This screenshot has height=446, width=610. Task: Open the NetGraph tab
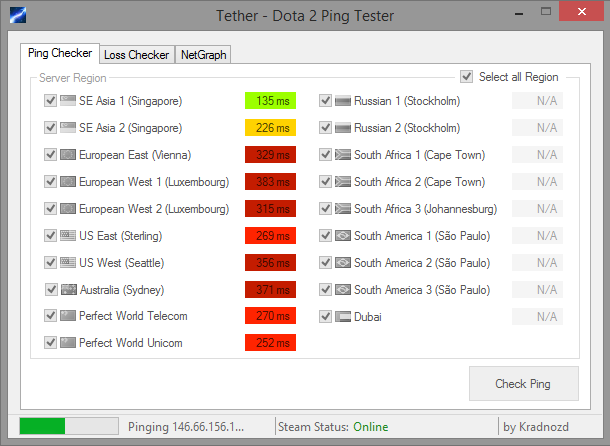coord(203,56)
